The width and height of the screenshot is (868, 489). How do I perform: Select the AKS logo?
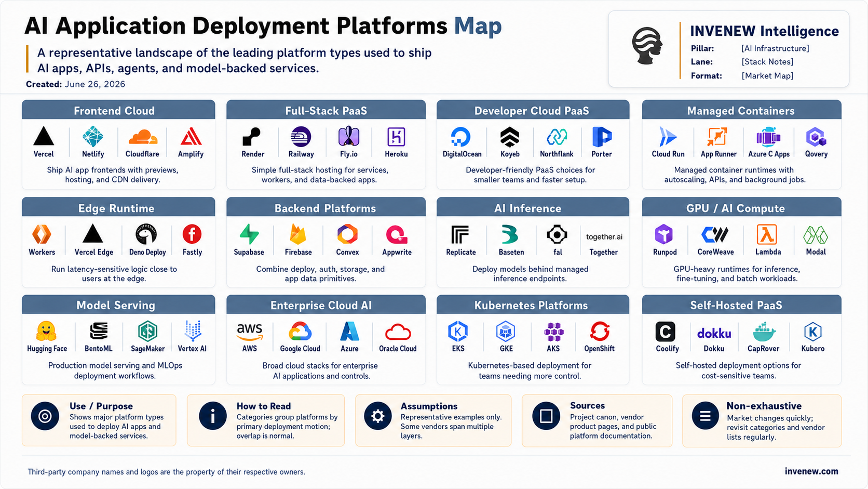click(553, 332)
